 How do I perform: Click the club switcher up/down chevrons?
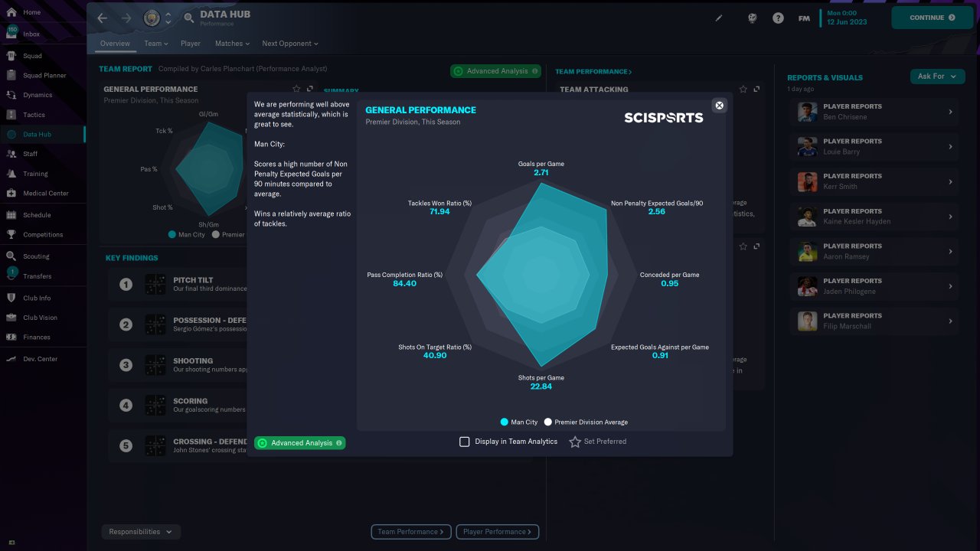(168, 18)
